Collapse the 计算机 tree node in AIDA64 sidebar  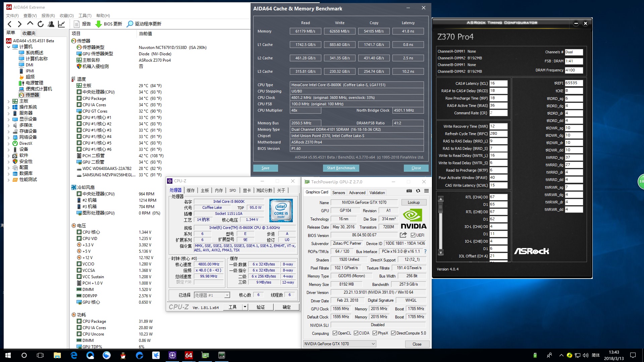tap(9, 47)
